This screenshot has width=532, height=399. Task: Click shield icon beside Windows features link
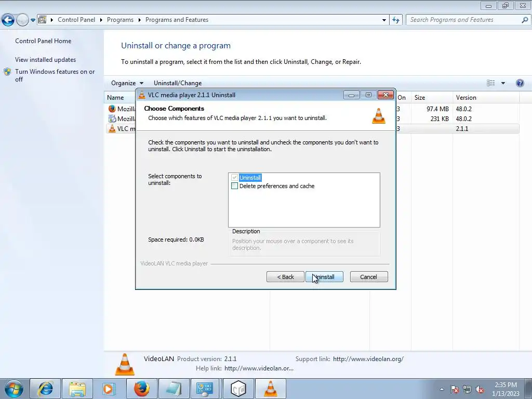click(x=7, y=72)
